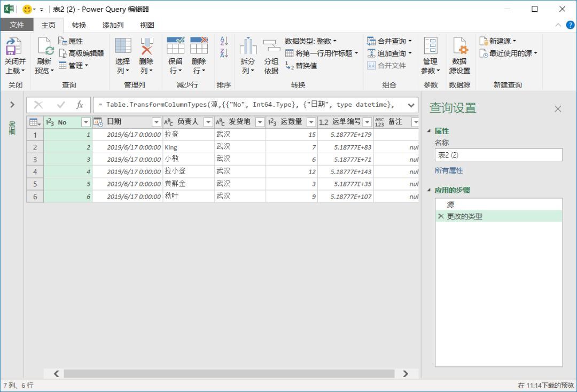
Task: Click the datetime type icon on 日期 column
Action: tap(98, 122)
